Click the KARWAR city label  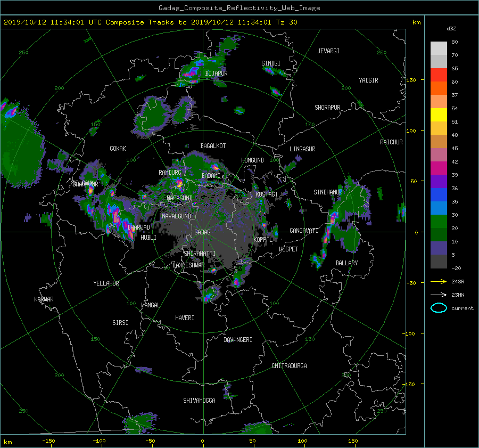(44, 299)
